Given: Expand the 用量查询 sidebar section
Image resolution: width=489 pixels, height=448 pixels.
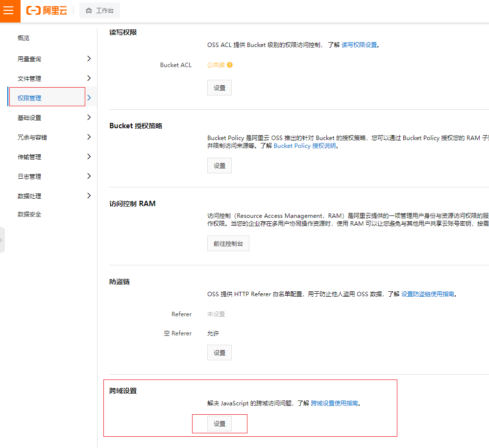Looking at the screenshot, I should pyautogui.click(x=89, y=58).
